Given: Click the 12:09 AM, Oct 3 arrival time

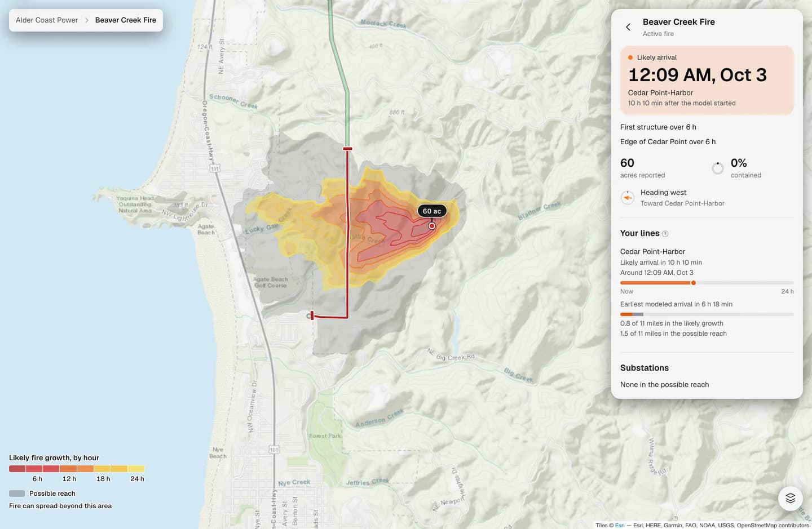Looking at the screenshot, I should click(x=698, y=75).
